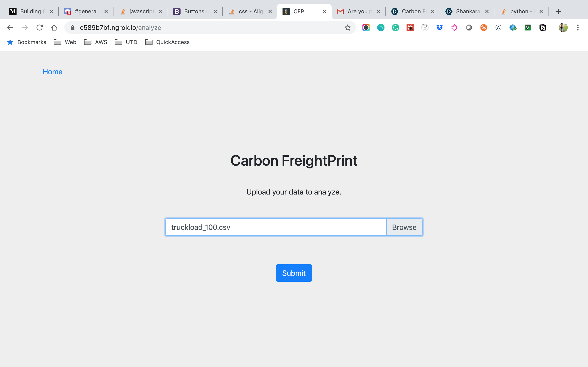
Task: Open the Dropbox extension icon
Action: (439, 28)
